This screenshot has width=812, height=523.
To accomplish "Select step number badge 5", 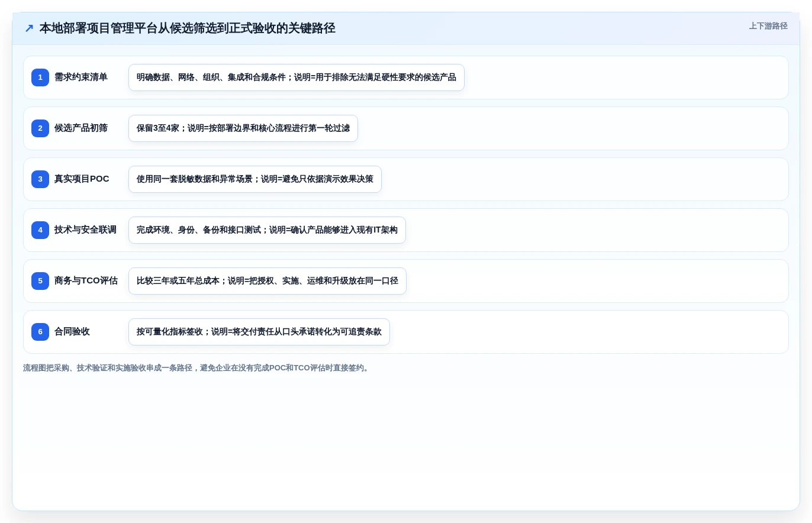I will click(x=40, y=281).
